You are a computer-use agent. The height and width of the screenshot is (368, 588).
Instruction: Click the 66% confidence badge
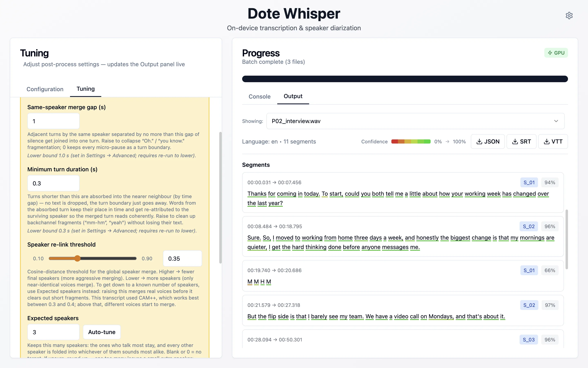point(550,270)
